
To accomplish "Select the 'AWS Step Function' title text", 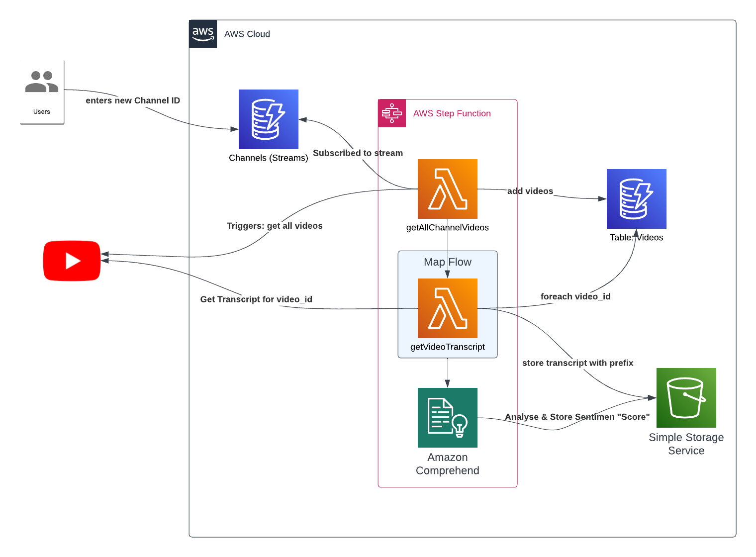I will (452, 113).
